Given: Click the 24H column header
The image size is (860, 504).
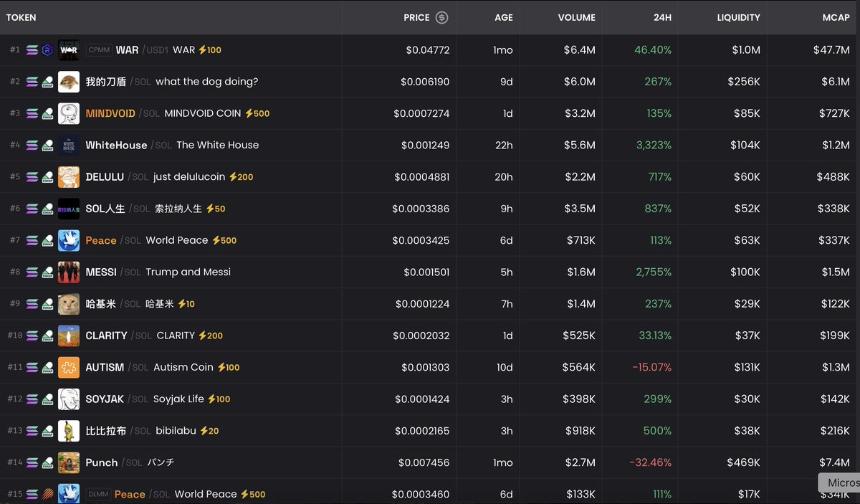Looking at the screenshot, I should point(661,17).
